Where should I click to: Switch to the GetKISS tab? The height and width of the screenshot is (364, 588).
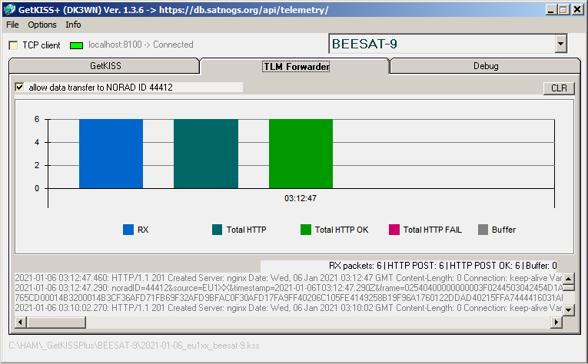[105, 66]
